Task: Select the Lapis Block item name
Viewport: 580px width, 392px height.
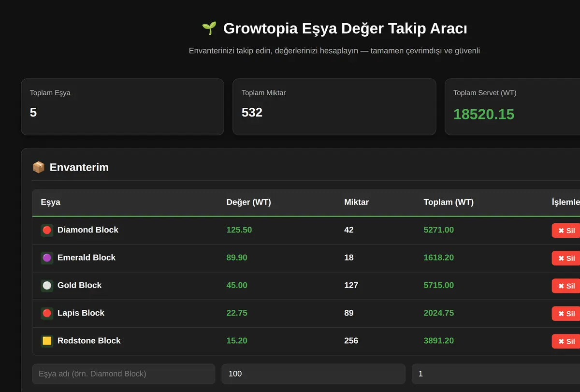Action: pyautogui.click(x=81, y=313)
